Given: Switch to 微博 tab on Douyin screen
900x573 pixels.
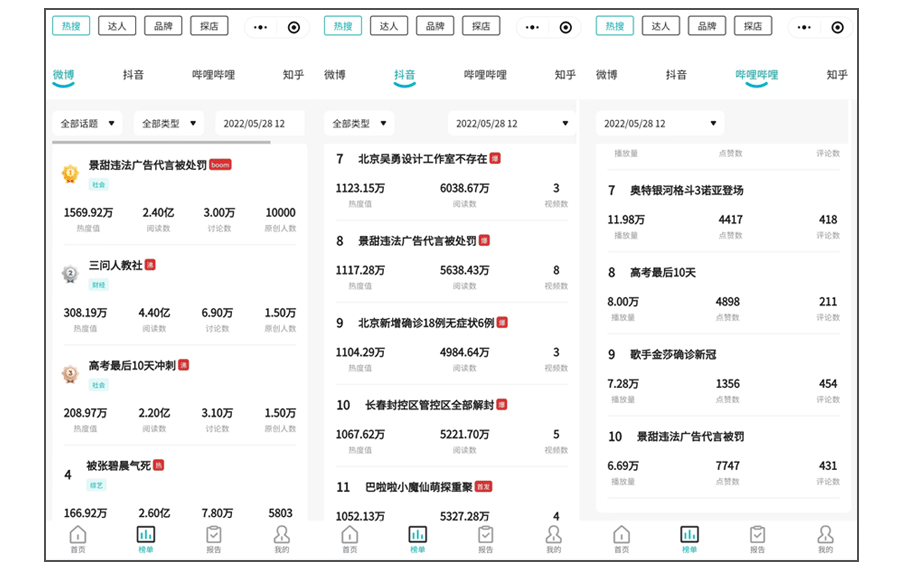Looking at the screenshot, I should tap(335, 75).
